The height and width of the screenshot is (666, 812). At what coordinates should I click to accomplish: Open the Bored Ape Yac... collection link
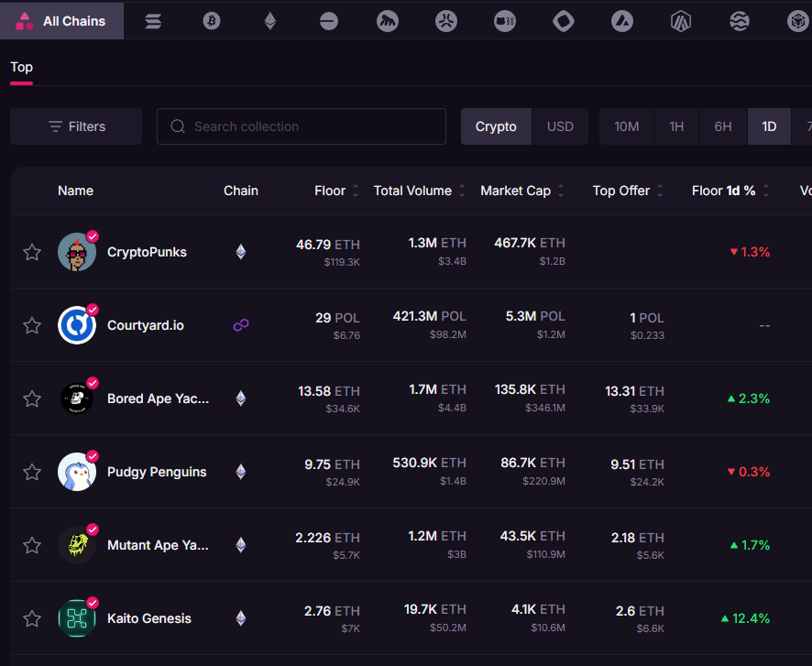(158, 399)
